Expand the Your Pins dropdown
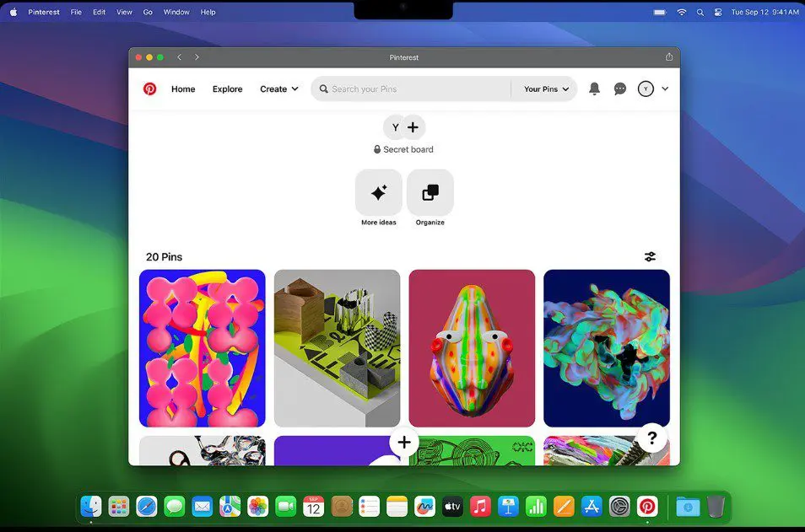Screen dimensions: 805x532 544,89
